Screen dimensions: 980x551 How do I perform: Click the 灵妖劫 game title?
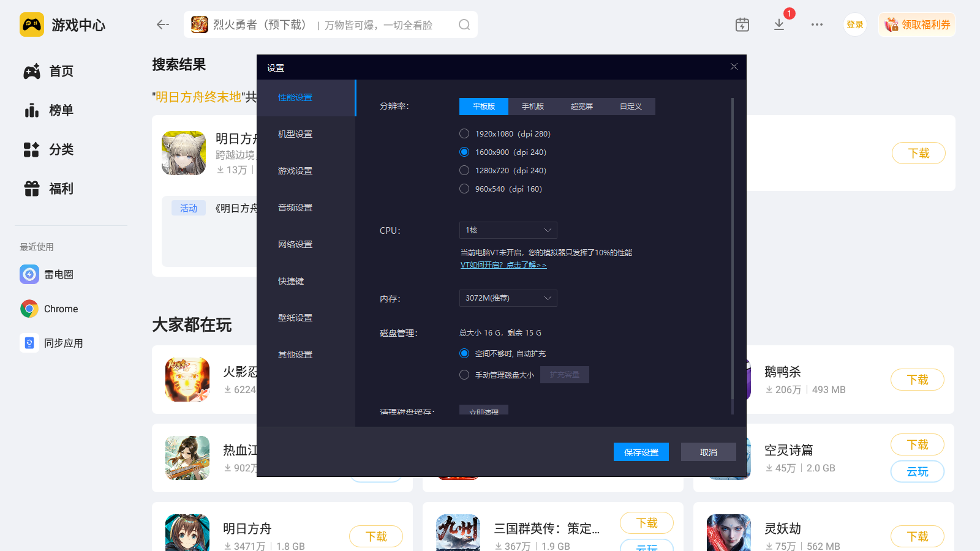click(x=783, y=528)
